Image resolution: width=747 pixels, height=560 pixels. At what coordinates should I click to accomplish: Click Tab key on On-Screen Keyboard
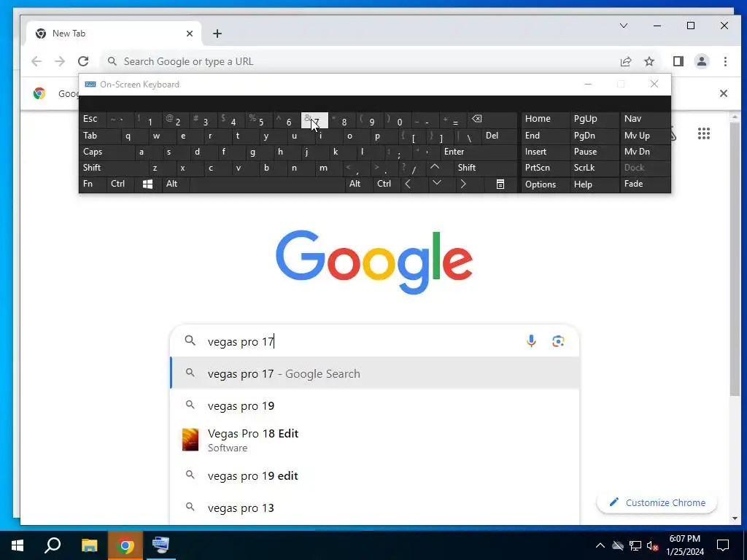click(x=99, y=136)
